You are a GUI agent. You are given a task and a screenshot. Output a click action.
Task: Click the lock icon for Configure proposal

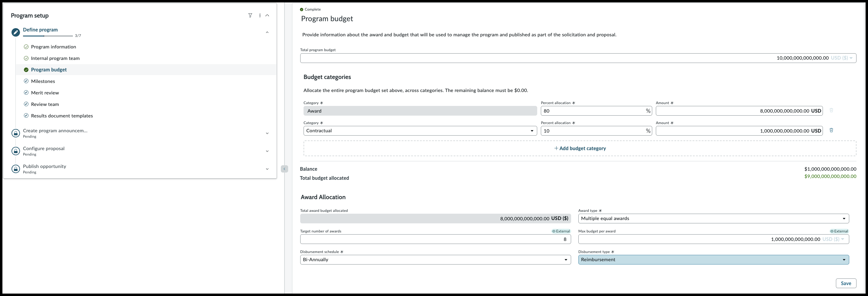(x=15, y=151)
